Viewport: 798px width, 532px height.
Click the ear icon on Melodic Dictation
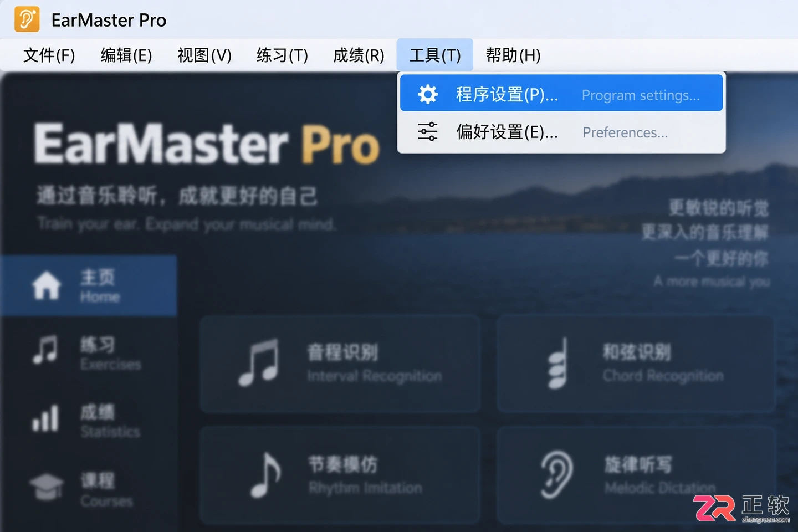pyautogui.click(x=557, y=475)
